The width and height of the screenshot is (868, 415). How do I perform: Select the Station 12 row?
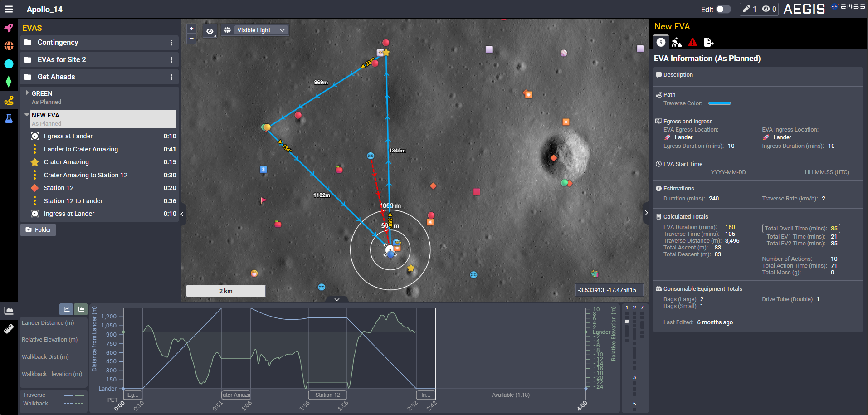tap(103, 188)
